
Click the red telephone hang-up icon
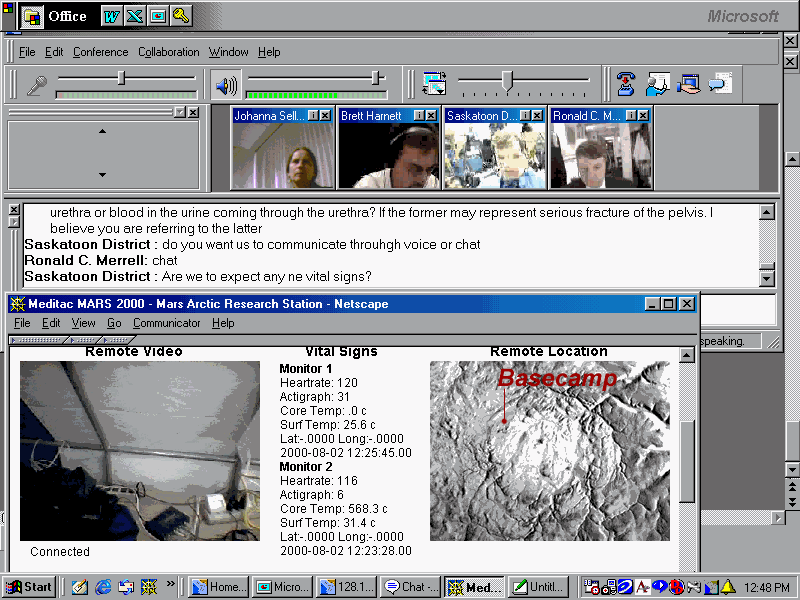626,84
